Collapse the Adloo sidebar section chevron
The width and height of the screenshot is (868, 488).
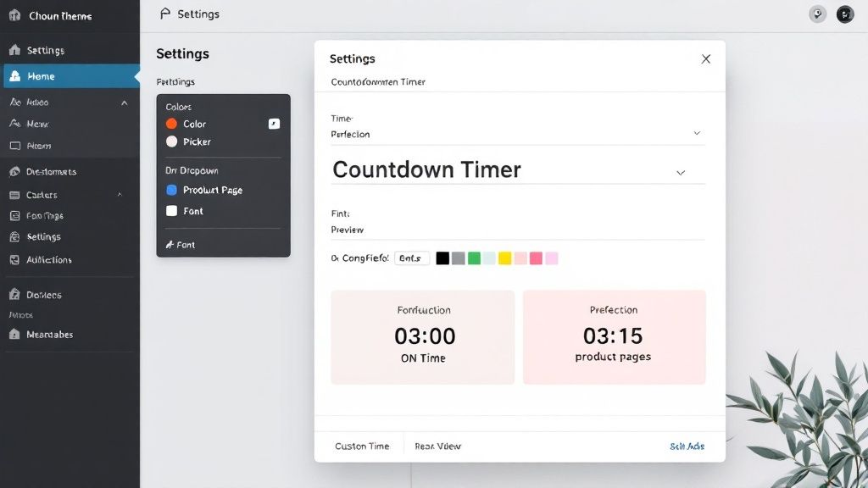tap(124, 103)
